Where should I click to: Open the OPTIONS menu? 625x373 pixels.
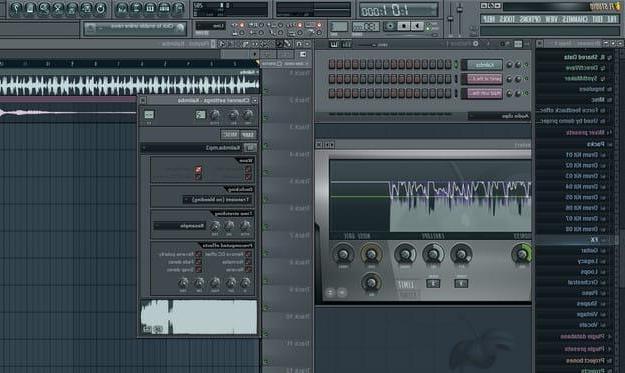pyautogui.click(x=530, y=19)
